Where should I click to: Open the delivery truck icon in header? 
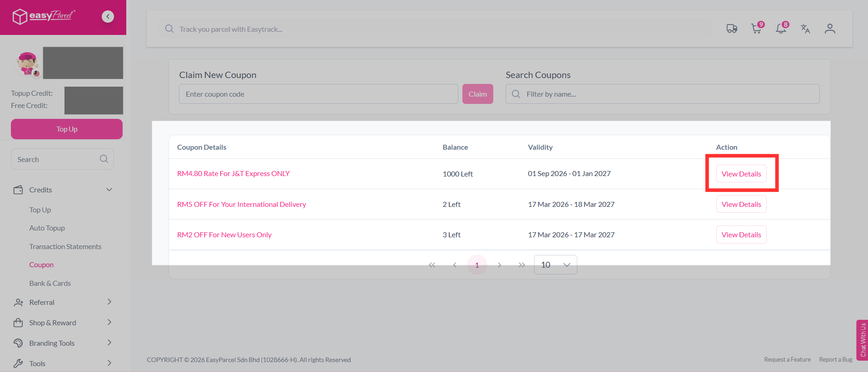click(x=732, y=29)
